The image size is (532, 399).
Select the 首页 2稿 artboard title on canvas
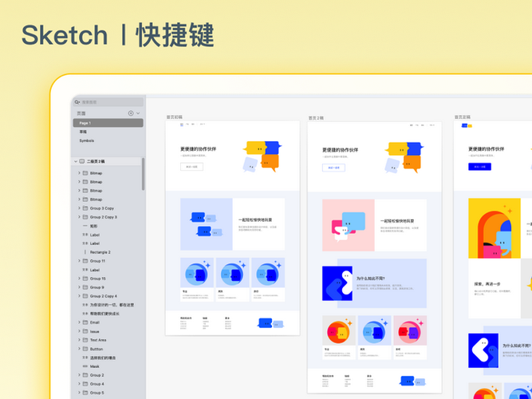(x=316, y=118)
